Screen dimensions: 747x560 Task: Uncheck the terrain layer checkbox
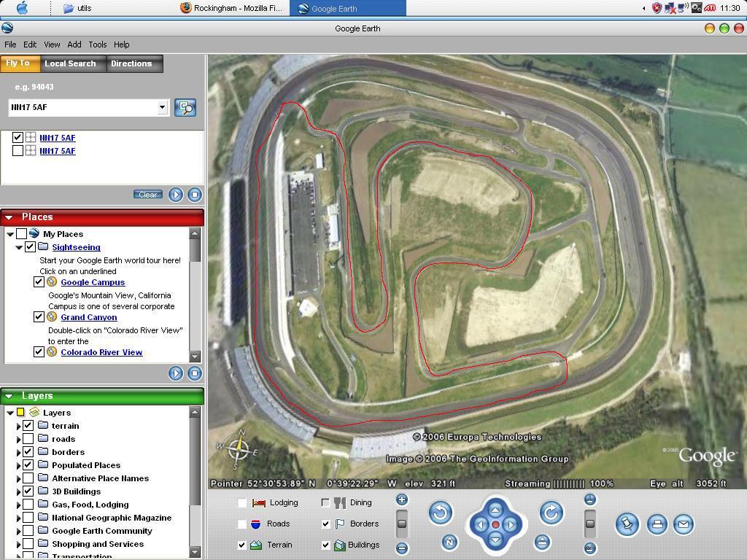28,426
